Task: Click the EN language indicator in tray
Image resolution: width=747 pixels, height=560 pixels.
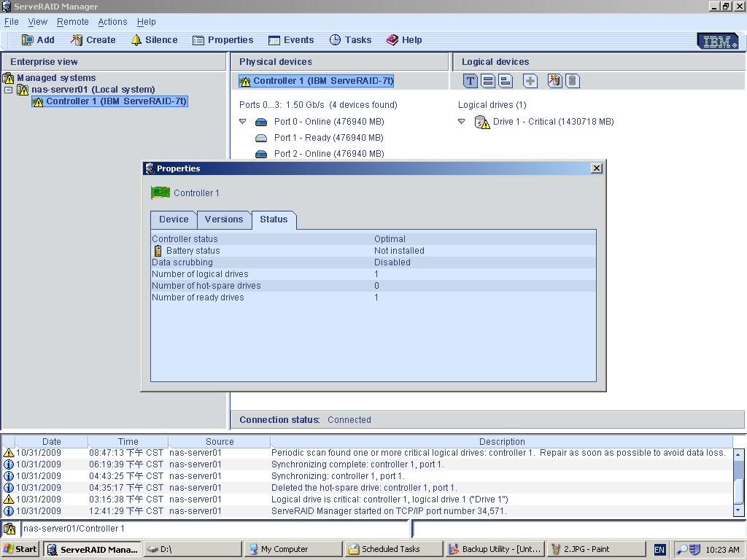Action: 659,550
